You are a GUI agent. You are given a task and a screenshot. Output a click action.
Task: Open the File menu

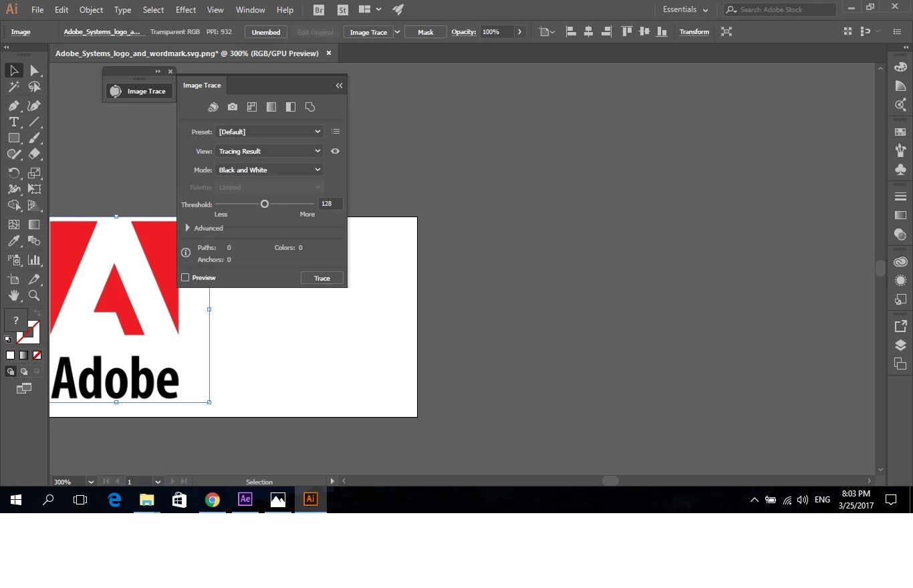point(37,10)
